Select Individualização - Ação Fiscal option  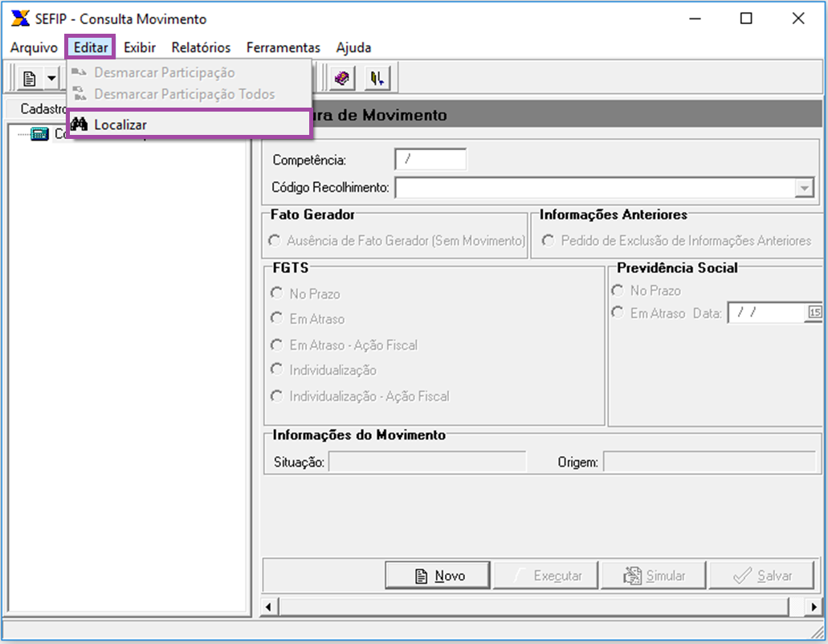[x=276, y=396]
